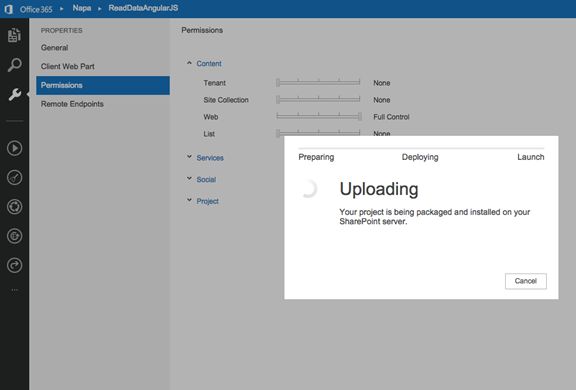This screenshot has width=576, height=390.
Task: Click the Deploying step label
Action: pos(420,157)
